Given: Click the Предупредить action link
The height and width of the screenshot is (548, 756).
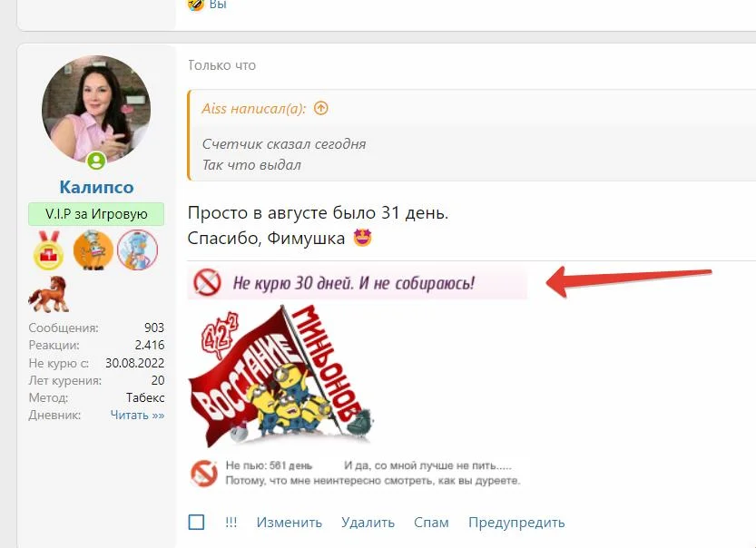Looking at the screenshot, I should (x=516, y=523).
